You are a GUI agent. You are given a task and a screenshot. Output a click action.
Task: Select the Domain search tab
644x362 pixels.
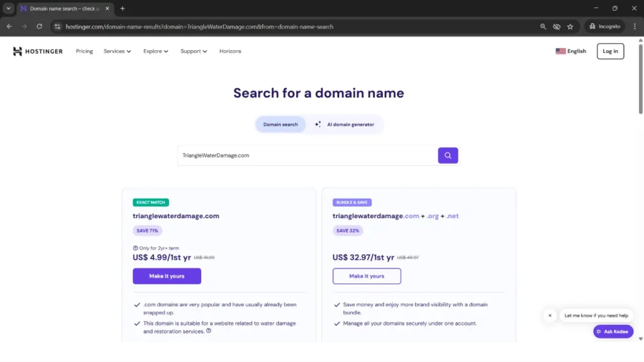[x=280, y=124]
